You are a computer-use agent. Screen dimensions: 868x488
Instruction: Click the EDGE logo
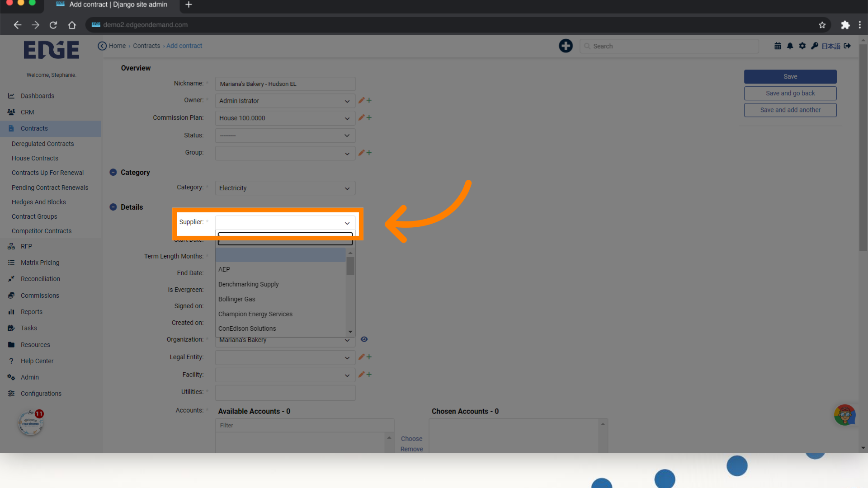(51, 50)
